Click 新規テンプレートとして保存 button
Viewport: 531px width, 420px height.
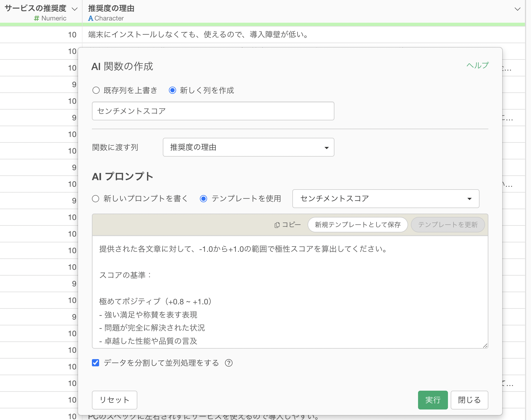pyautogui.click(x=357, y=225)
